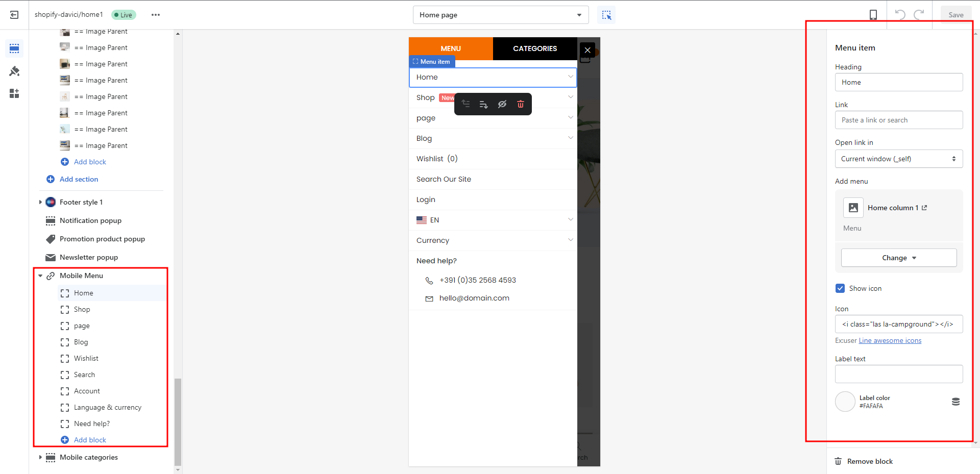The image size is (980, 474).
Task: Collapse the Mobile Menu section
Action: click(x=40, y=276)
